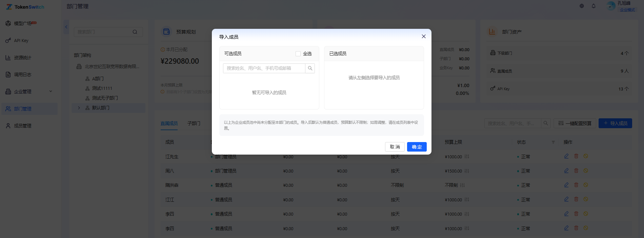
Task: Click the delete icon for 周八
Action: [x=576, y=171]
